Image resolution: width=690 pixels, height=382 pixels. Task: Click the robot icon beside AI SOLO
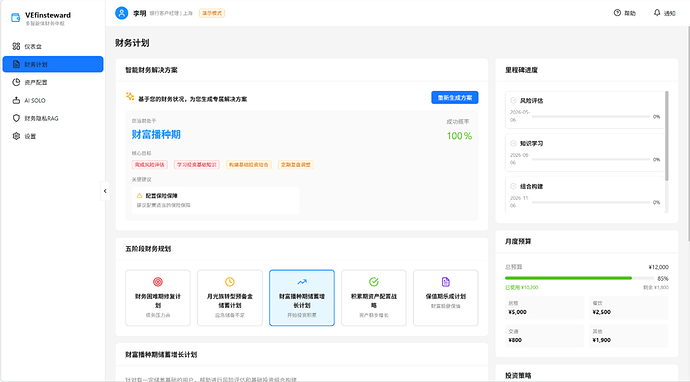16,100
